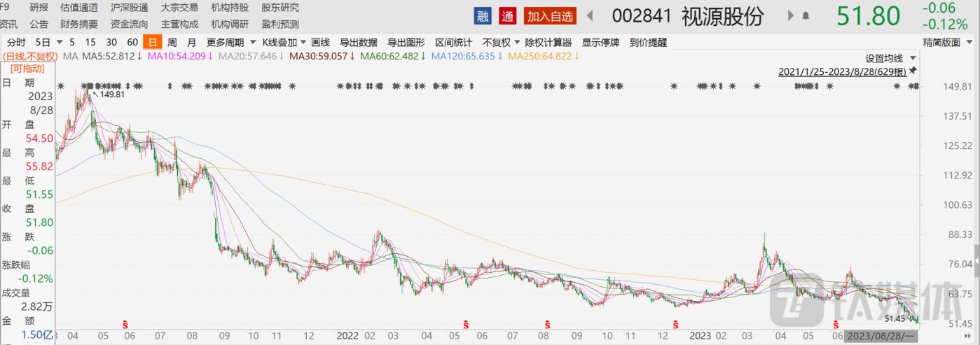980x345 pixels.
Task: Click the 导出数据 export data button
Action: [x=359, y=42]
